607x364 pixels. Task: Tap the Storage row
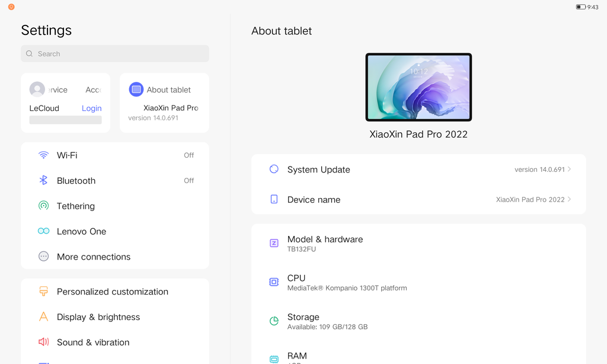tap(418, 321)
